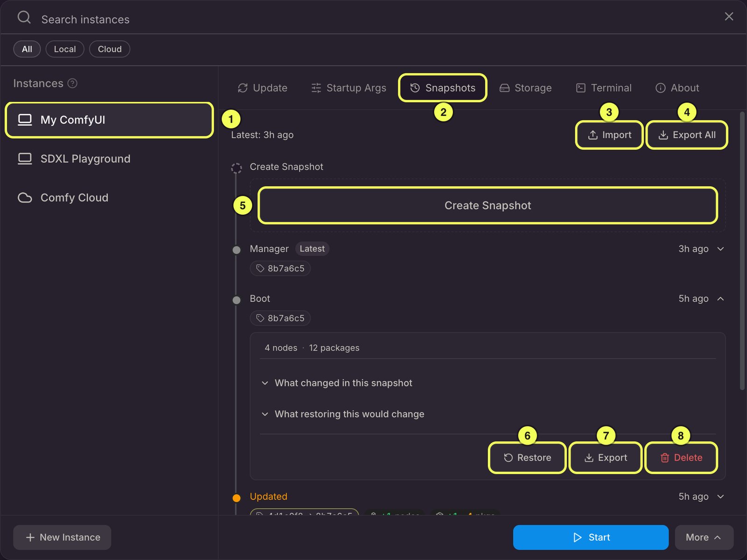Click the search magnifier icon
The height and width of the screenshot is (560, 747).
click(x=24, y=18)
